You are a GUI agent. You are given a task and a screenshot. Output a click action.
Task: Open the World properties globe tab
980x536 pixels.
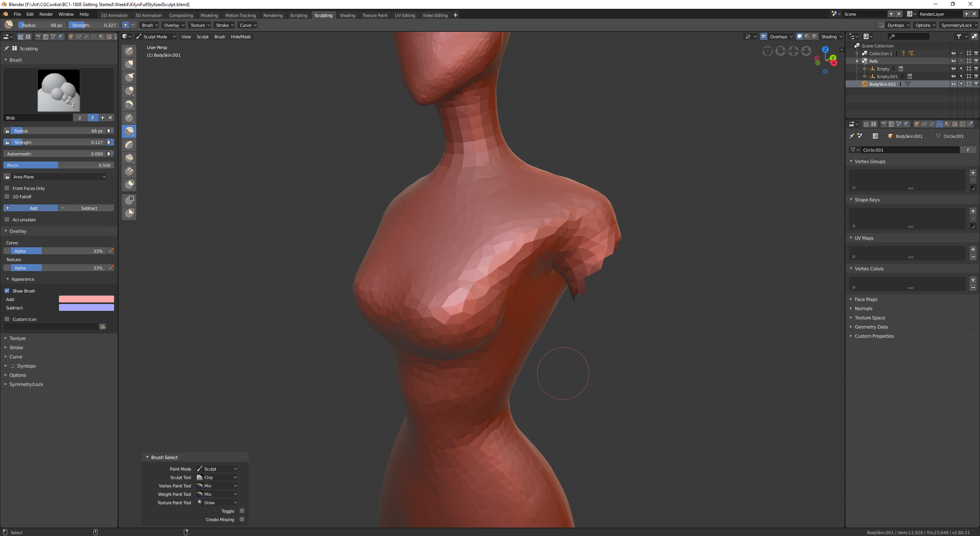point(906,124)
